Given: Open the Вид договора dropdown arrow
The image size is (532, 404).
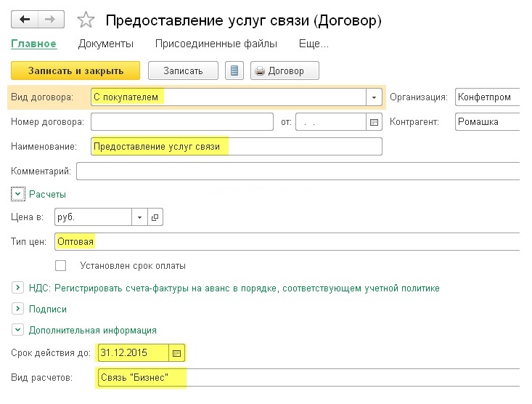Looking at the screenshot, I should pos(374,97).
